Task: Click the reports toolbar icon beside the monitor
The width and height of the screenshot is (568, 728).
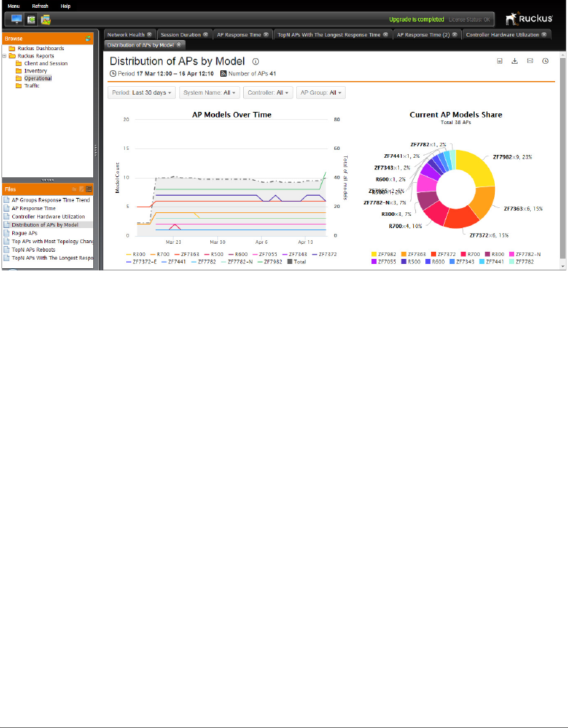Action: (31, 19)
